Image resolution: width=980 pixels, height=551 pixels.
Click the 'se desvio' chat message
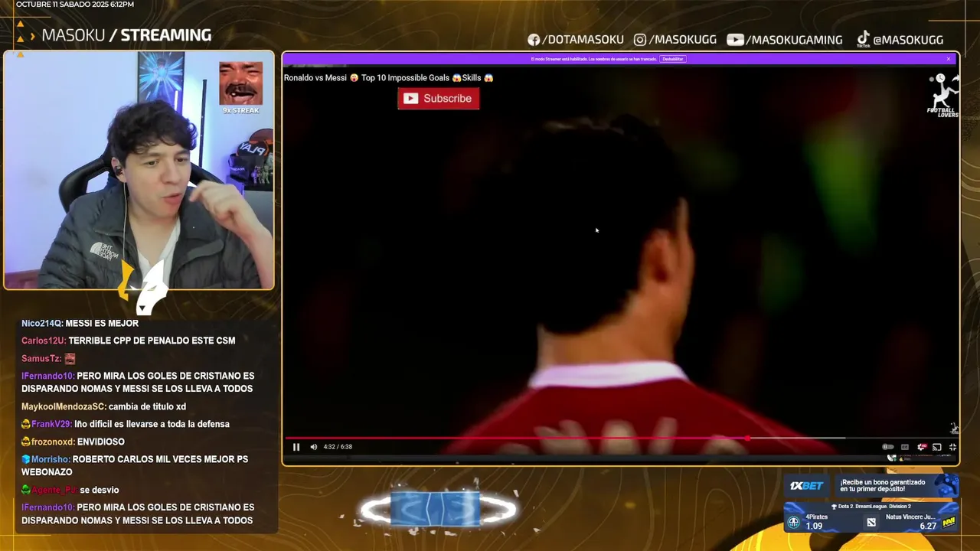coord(100,491)
